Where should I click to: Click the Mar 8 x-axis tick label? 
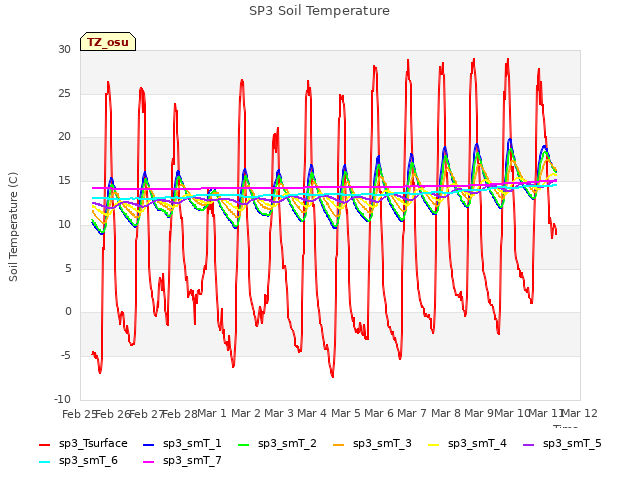coord(446,413)
